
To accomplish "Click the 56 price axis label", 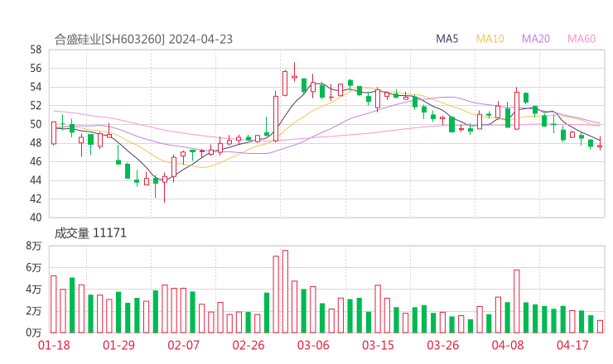I will (36, 69).
